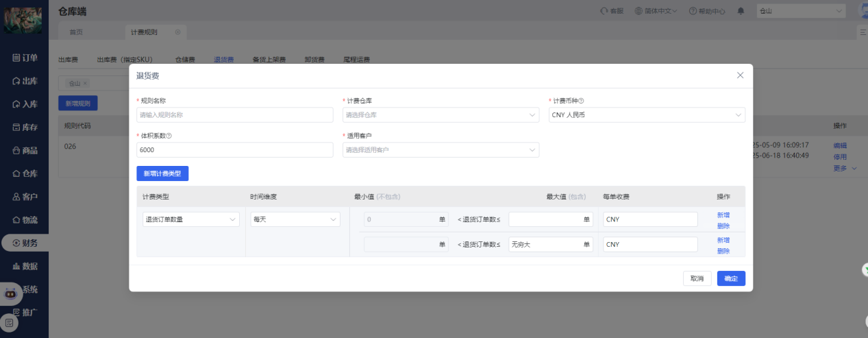
Task: Open the 每天 时间维度 dropdown
Action: 295,219
